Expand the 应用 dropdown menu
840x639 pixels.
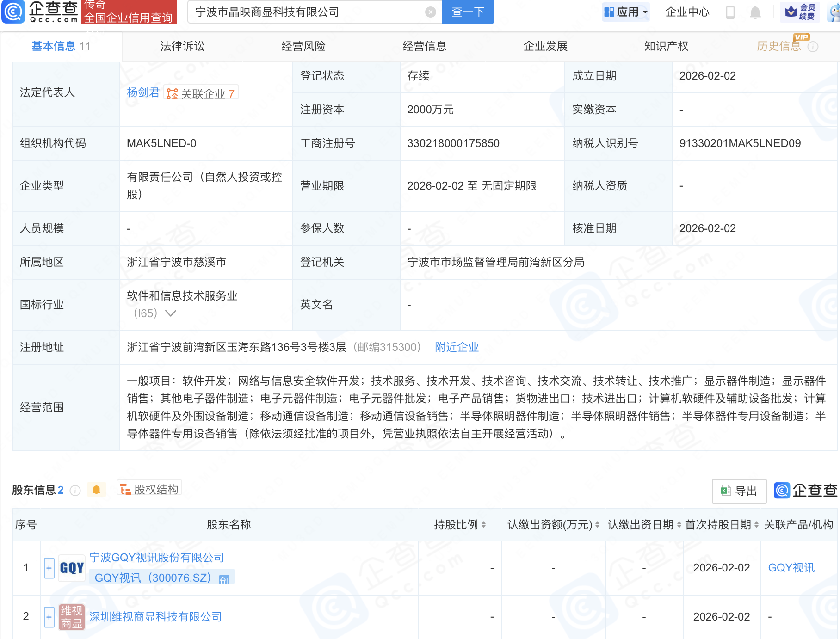pos(626,12)
